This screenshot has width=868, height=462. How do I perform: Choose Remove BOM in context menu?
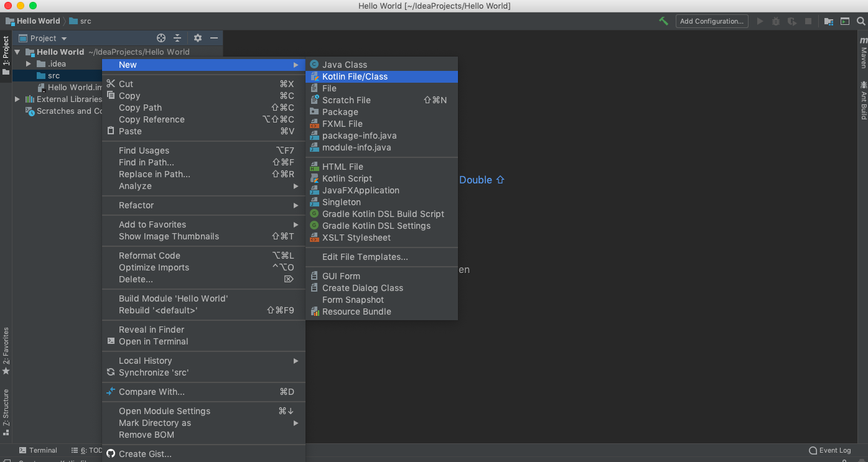pos(203,435)
